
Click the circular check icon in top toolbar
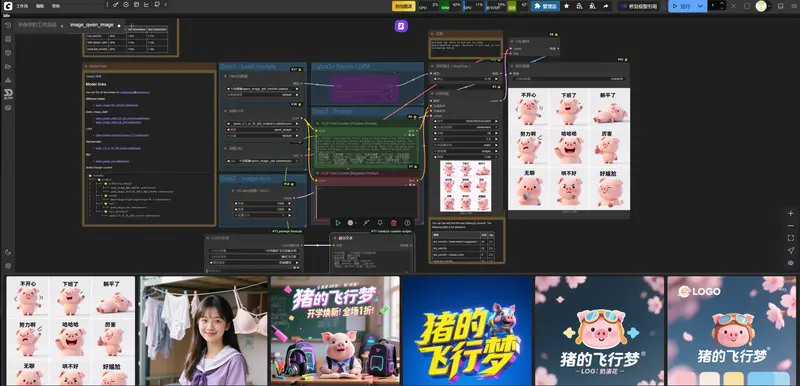coord(126,5)
